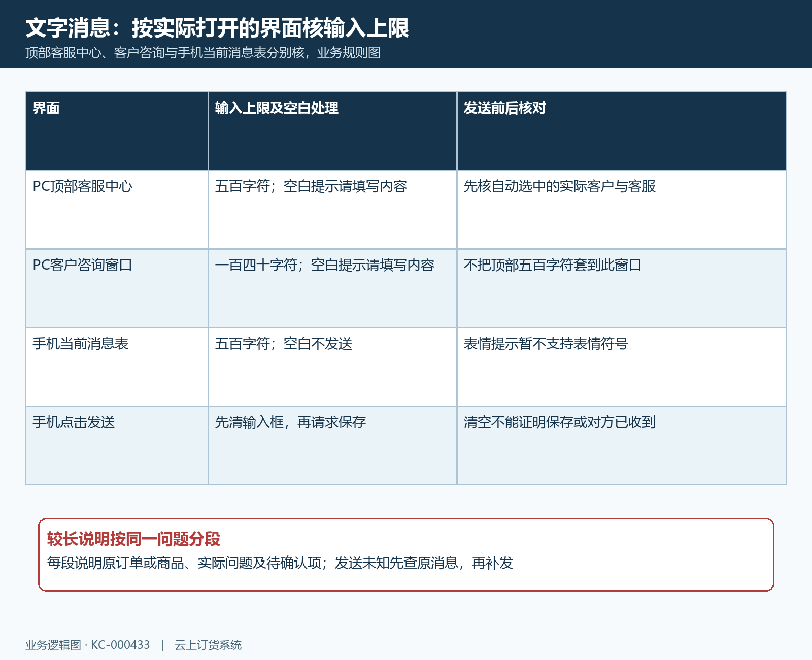This screenshot has width=812, height=660.
Task: Click 表情提示暂不支持表情符号 cell
Action: [622, 367]
